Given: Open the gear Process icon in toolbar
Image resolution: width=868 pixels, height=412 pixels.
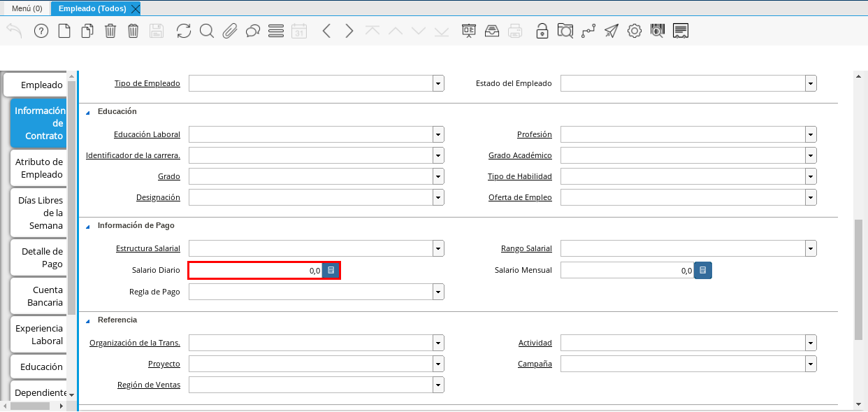Looking at the screenshot, I should pos(635,31).
